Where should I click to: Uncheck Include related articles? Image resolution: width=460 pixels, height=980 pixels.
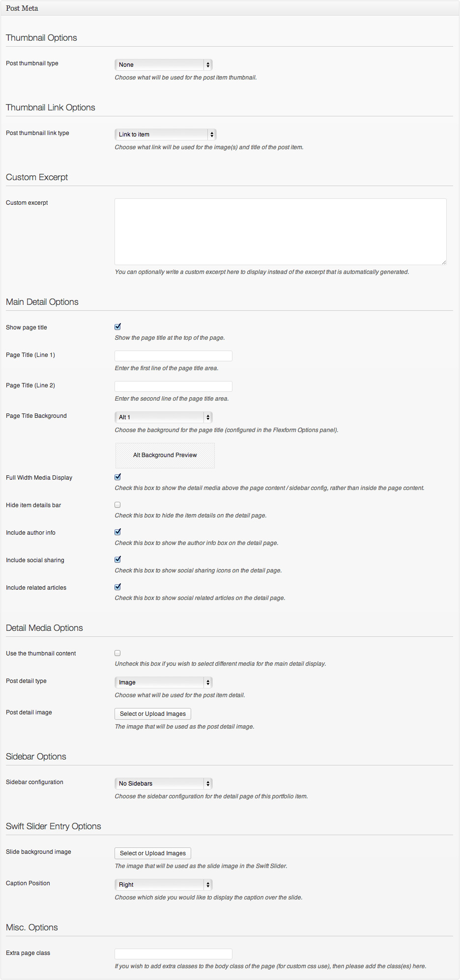tap(117, 587)
